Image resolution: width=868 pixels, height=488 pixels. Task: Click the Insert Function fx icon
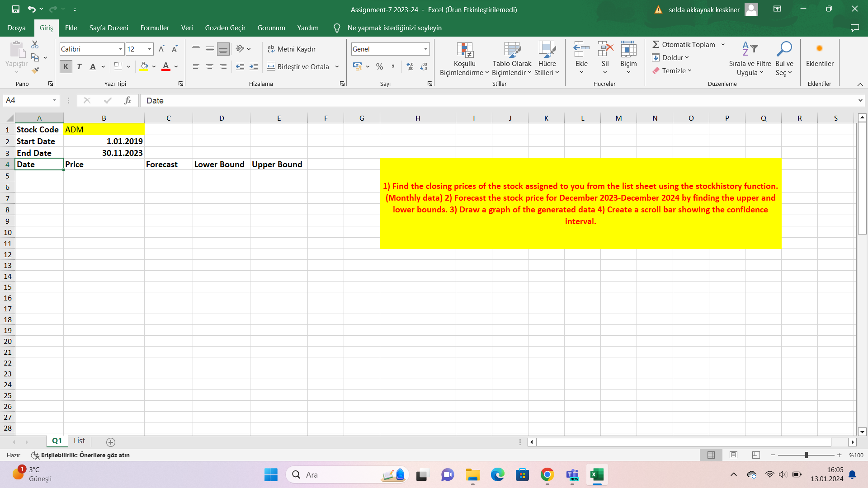pyautogui.click(x=127, y=100)
